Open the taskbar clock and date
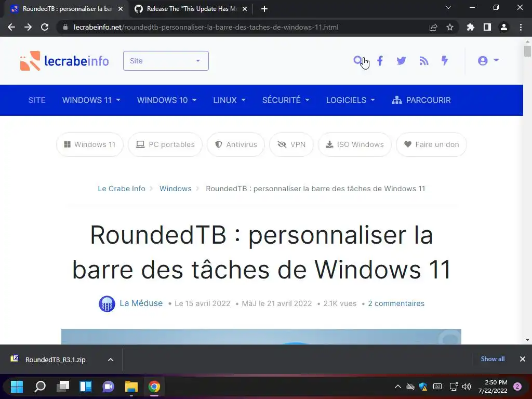532x399 pixels. 493,387
